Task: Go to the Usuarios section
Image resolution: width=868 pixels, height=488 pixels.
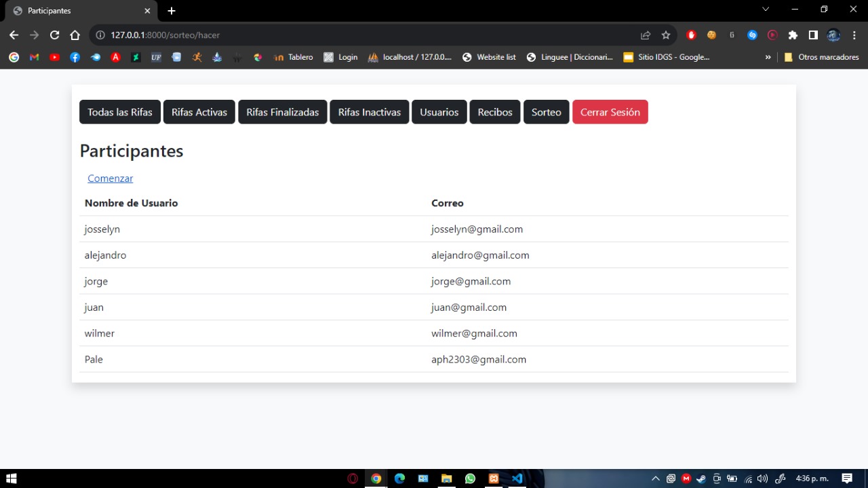Action: [439, 112]
